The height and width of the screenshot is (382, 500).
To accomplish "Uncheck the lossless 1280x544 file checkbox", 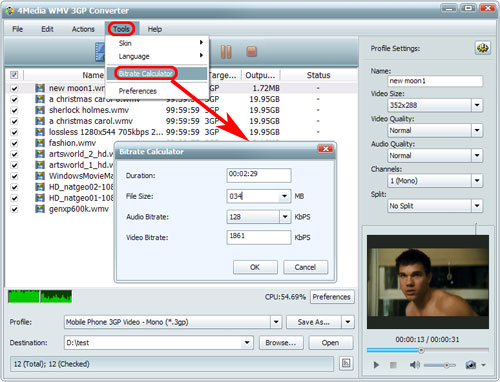I will [14, 133].
